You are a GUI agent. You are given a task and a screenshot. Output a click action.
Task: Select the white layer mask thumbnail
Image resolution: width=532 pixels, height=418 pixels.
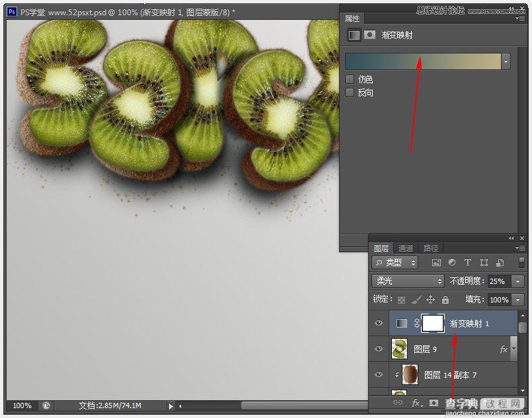(433, 323)
